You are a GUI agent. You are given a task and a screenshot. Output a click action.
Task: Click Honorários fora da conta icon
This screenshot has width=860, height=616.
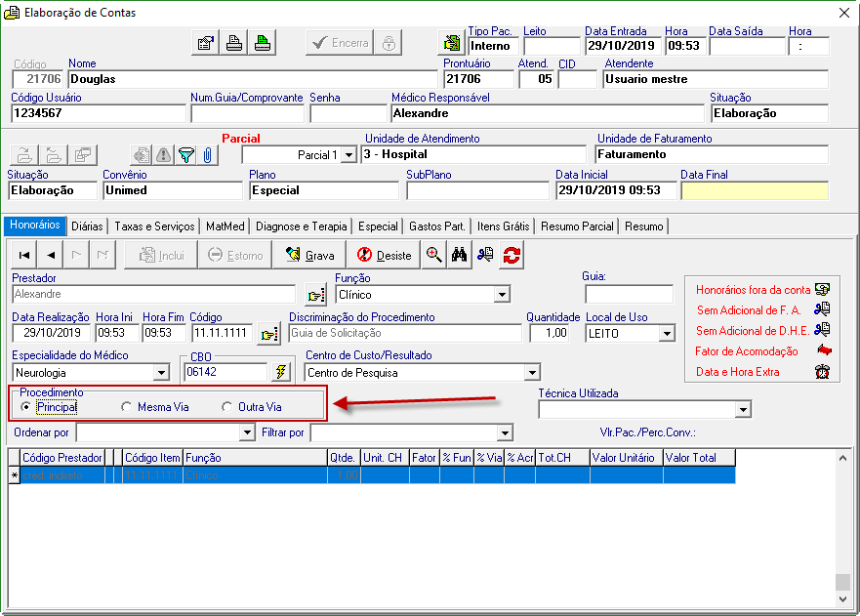[822, 289]
